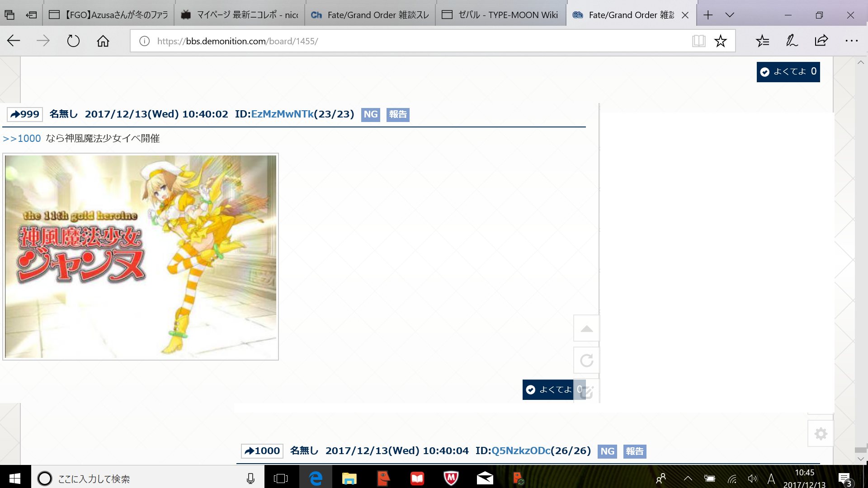Switch to マイページ 最新ニコレポ tab
The height and width of the screenshot is (488, 868).
240,15
